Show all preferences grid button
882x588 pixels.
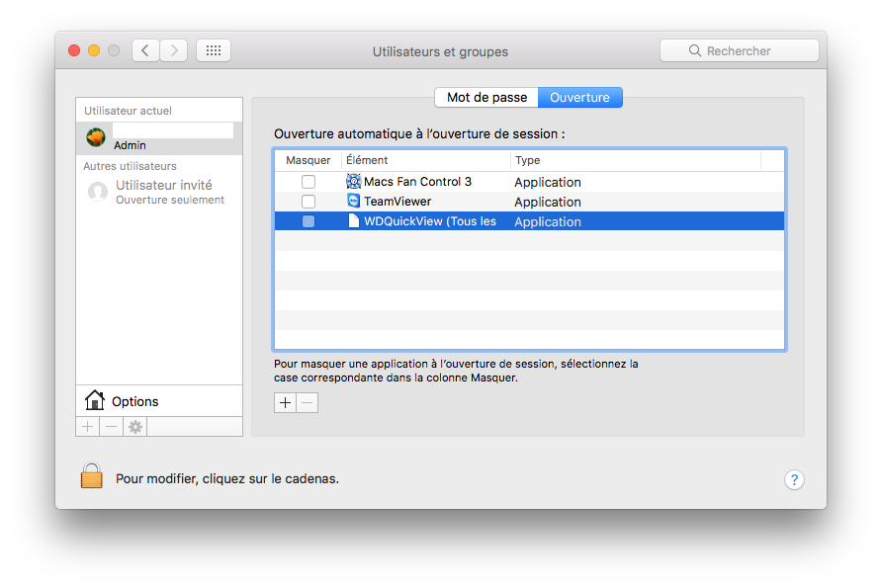(214, 50)
